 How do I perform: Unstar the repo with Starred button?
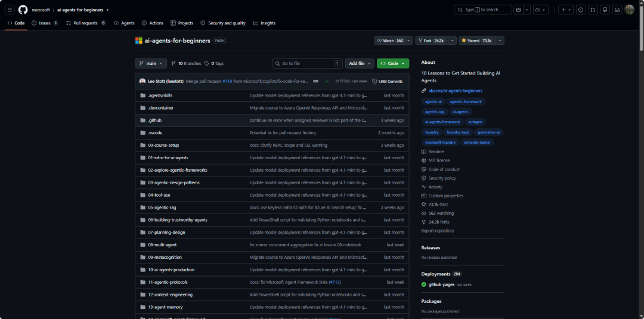click(477, 41)
